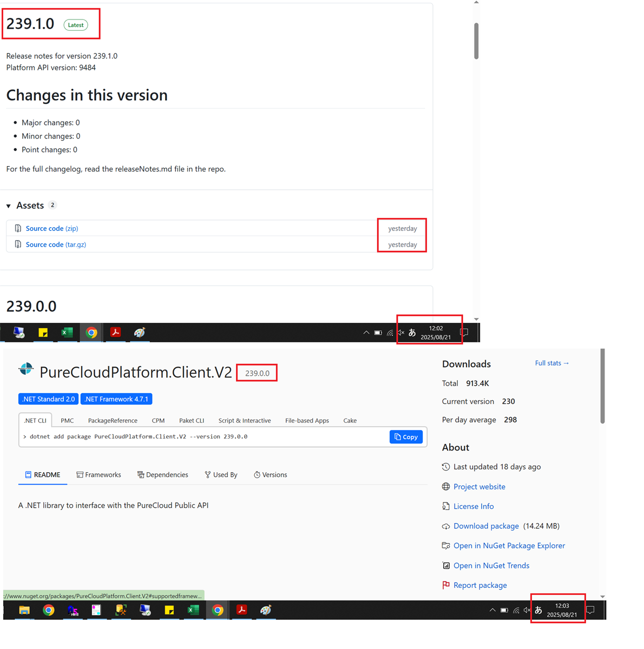644x649 pixels.
Task: Open Paint in the upper taskbar
Action: tap(140, 333)
